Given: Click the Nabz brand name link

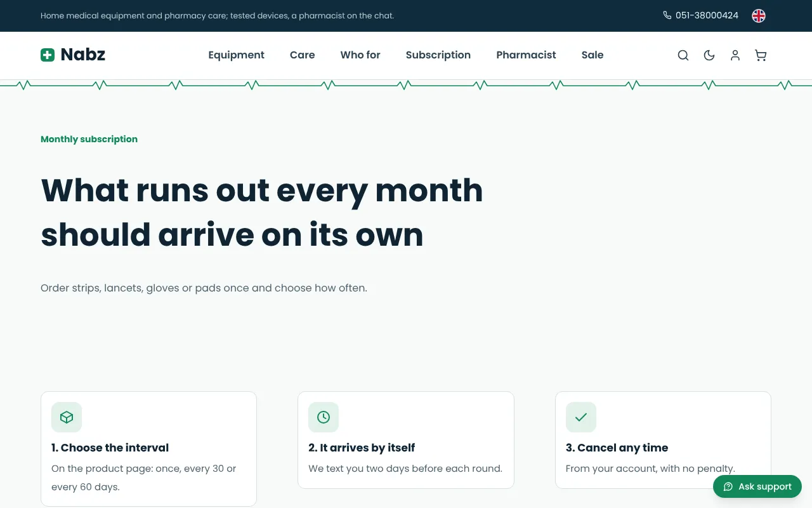Looking at the screenshot, I should (x=83, y=55).
